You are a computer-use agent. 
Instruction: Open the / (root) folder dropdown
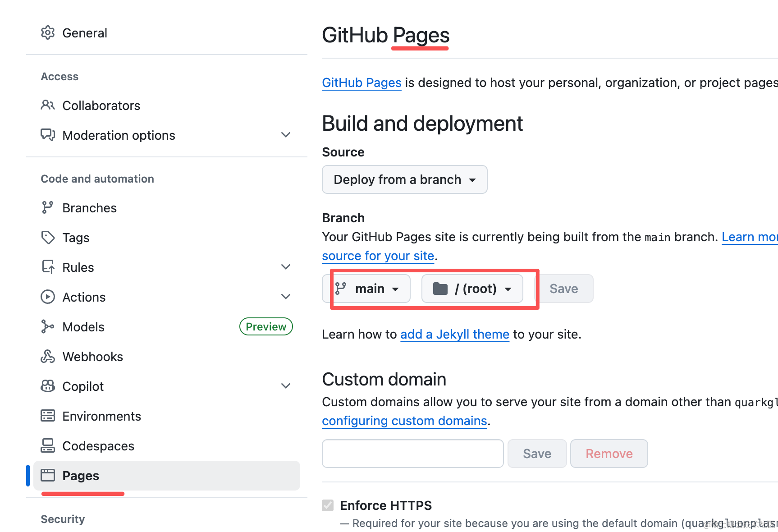click(x=472, y=289)
